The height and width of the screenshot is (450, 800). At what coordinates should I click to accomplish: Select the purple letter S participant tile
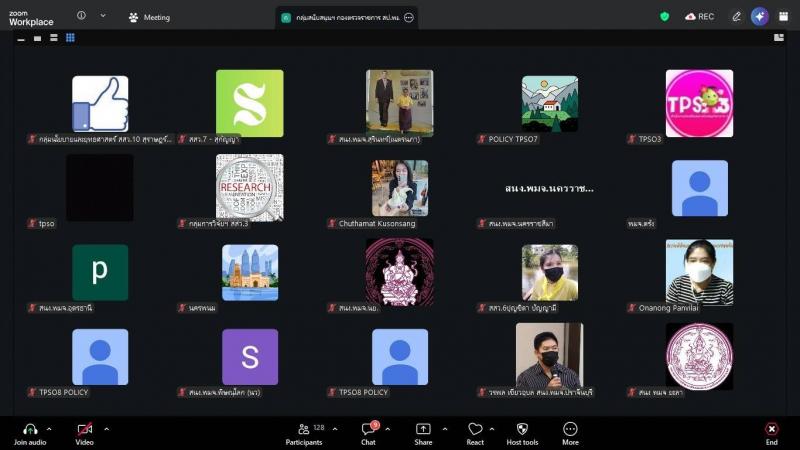click(250, 357)
